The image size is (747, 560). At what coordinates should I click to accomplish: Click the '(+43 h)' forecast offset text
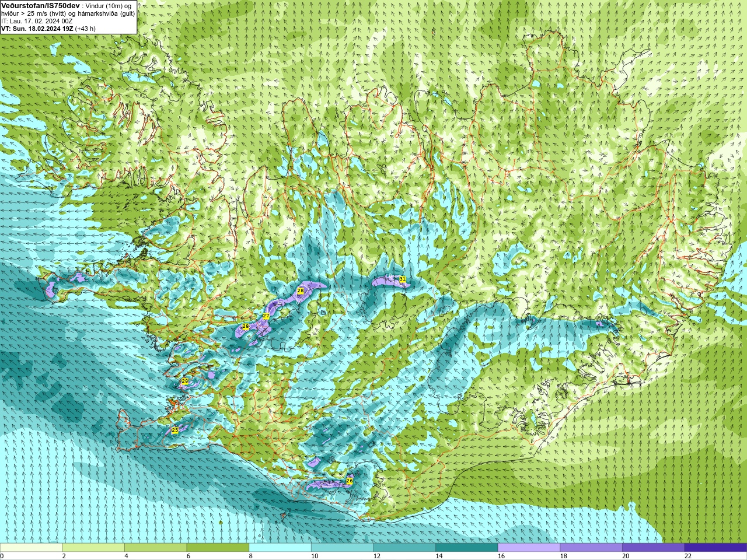pyautogui.click(x=85, y=29)
